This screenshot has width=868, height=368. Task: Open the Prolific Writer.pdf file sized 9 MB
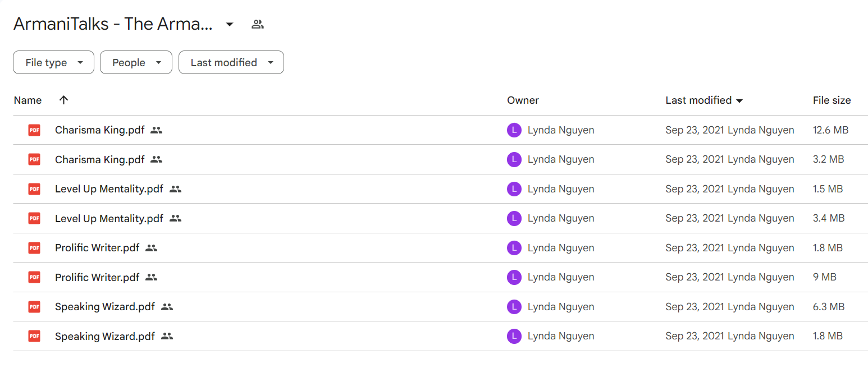[x=97, y=277]
